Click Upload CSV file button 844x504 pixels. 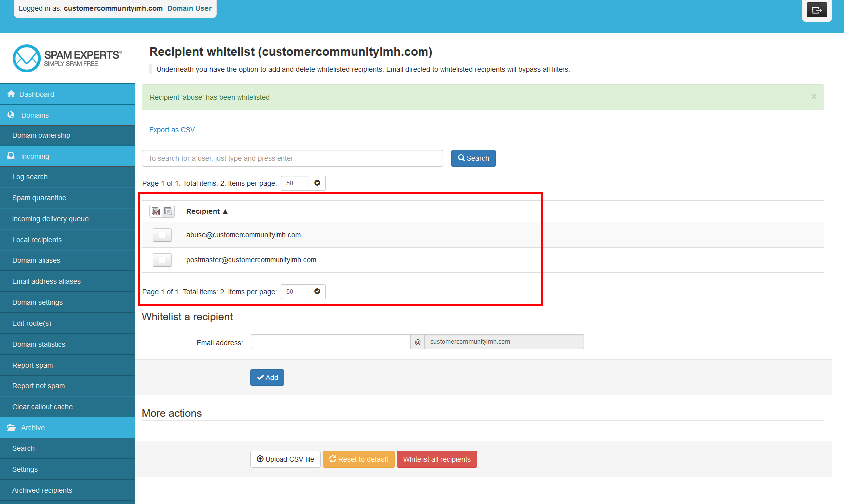pyautogui.click(x=285, y=459)
